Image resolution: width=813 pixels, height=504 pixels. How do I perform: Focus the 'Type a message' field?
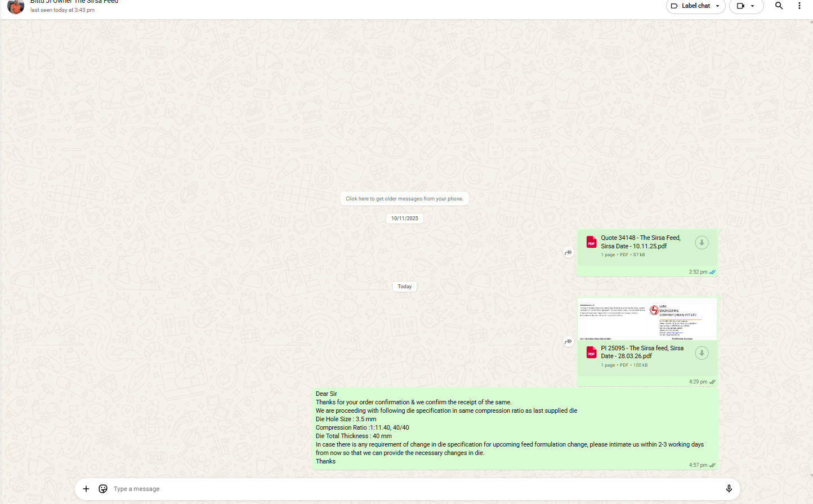click(x=394, y=489)
